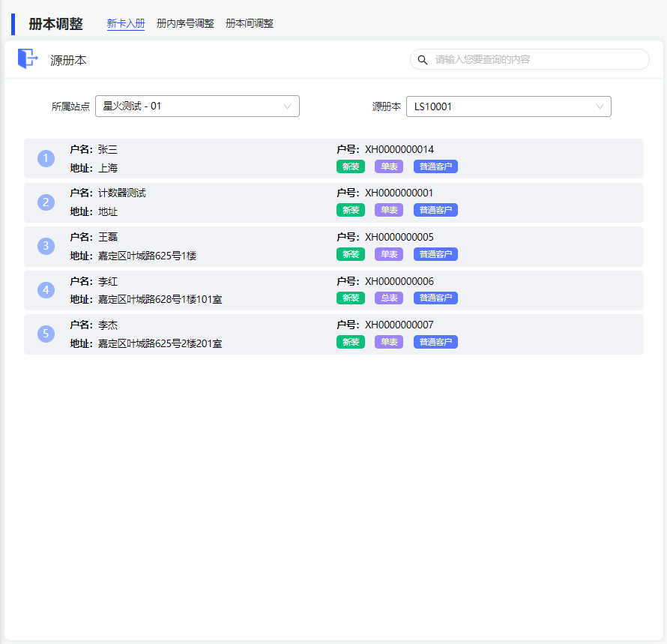Click the address 嘉定区叶城路628号1楼101室

[160, 300]
